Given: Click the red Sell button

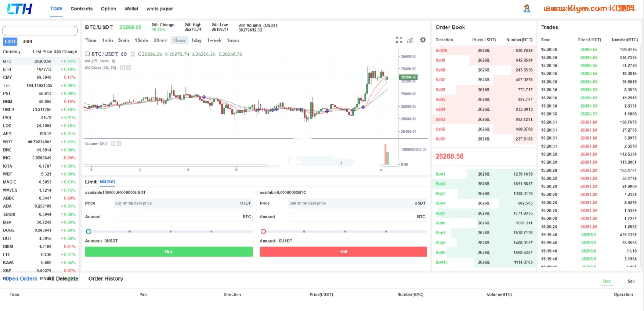Looking at the screenshot, I should (x=343, y=251).
